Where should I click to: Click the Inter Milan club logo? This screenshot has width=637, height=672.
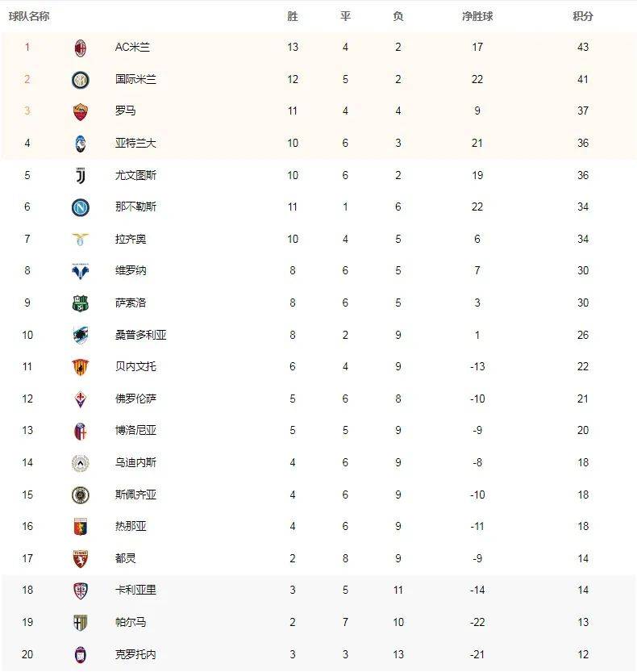coord(80,79)
